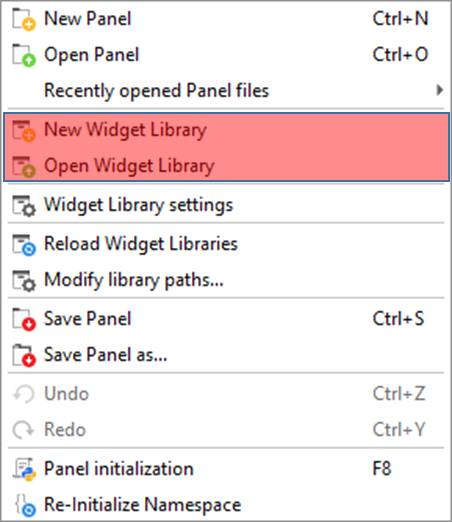This screenshot has height=522, width=452.
Task: Open the Recently opened Panel files entry
Action: pyautogui.click(x=226, y=90)
